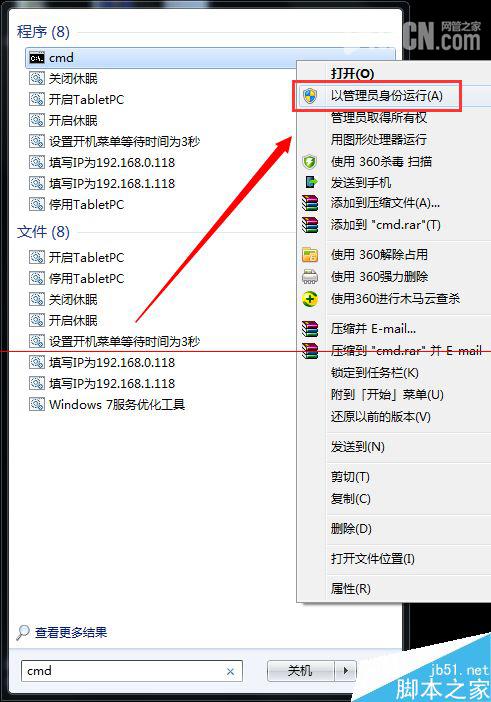
Task: Click the cmd program icon in results
Action: click(37, 58)
